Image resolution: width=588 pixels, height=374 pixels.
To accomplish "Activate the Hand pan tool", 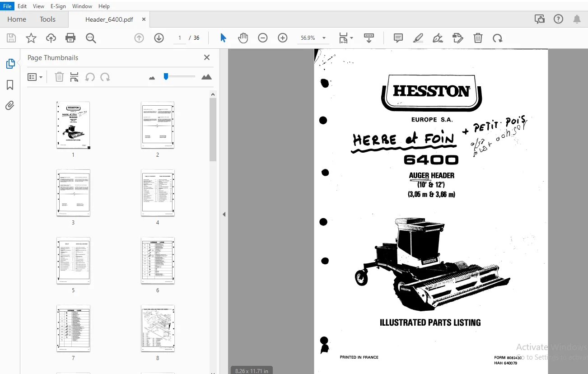I will [243, 38].
